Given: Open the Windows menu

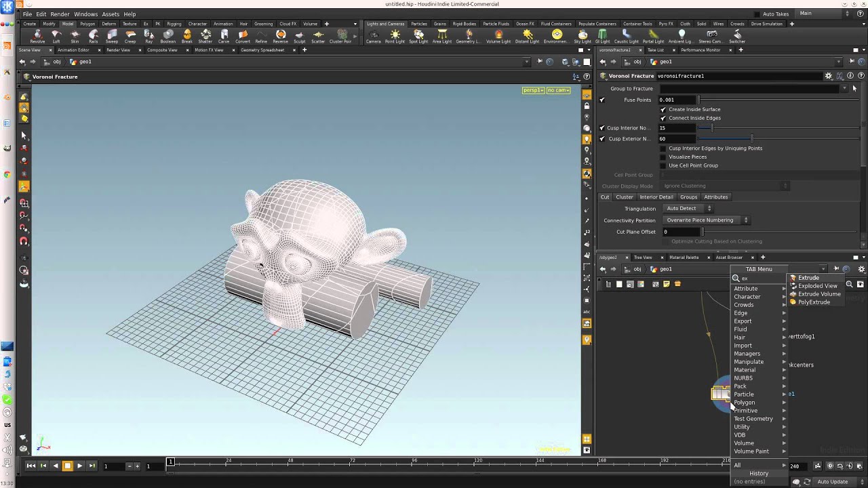Looking at the screenshot, I should [x=85, y=14].
